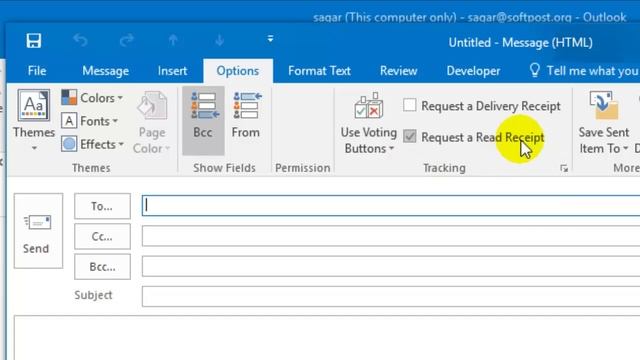Open Save Sent Item To dropdown

click(604, 122)
